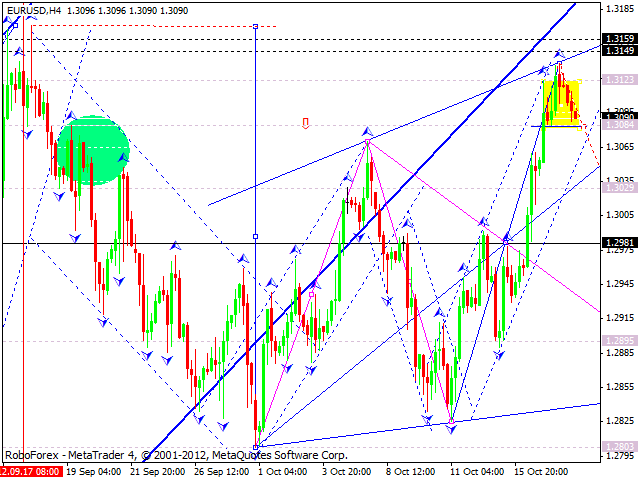Click the 1.2803 price label at bottom
640x480 pixels.
(619, 446)
